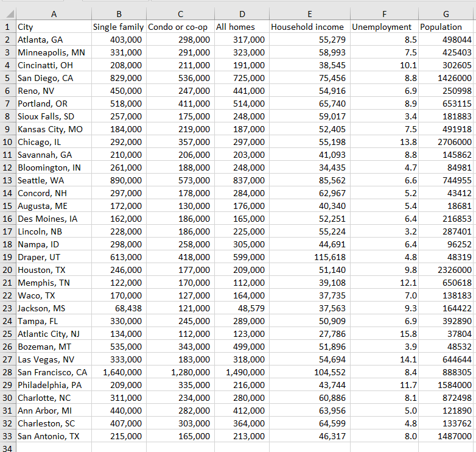
Task: Click the 'All homes' header cell
Action: coord(242,27)
